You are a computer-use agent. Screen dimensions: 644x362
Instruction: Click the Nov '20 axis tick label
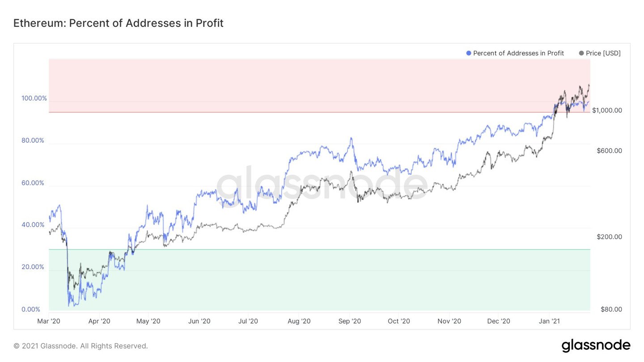449,321
